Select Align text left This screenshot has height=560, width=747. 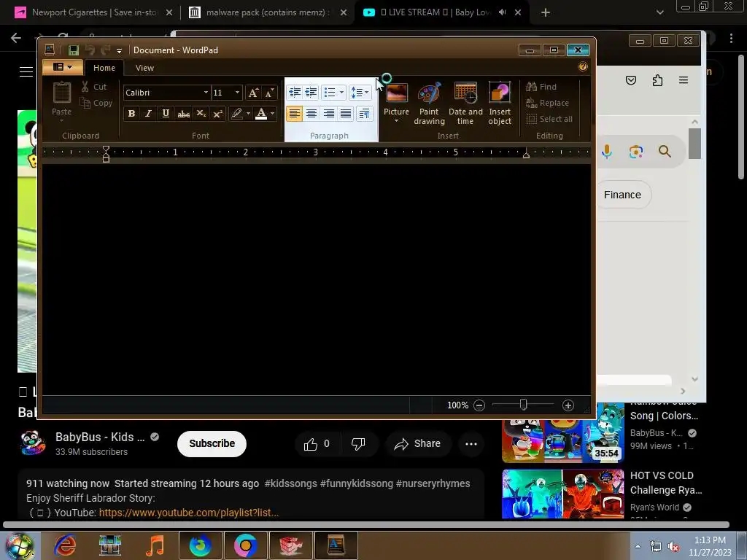pyautogui.click(x=295, y=113)
